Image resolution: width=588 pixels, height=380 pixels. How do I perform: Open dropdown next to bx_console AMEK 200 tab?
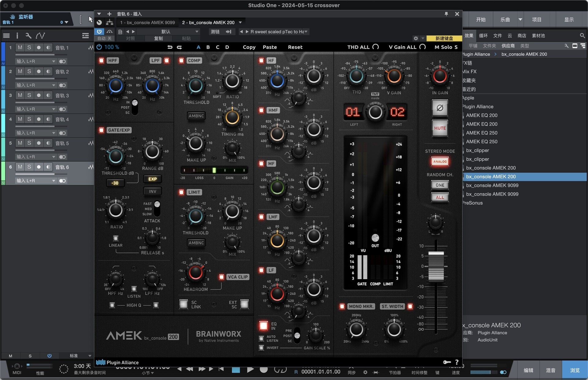pos(240,22)
